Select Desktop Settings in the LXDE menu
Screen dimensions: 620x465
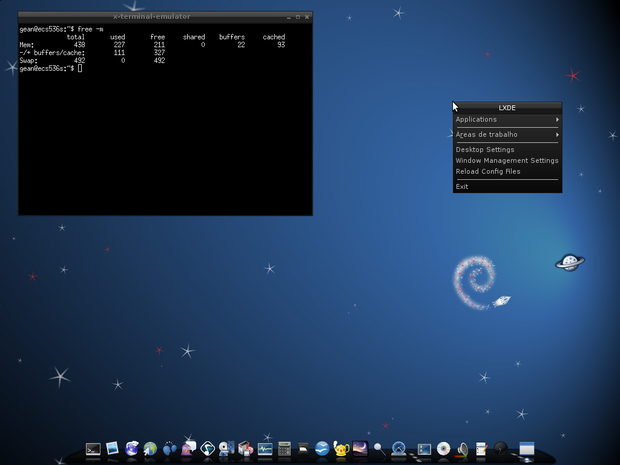485,150
